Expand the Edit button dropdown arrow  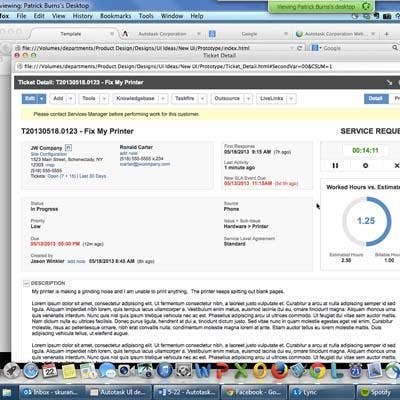(41, 99)
